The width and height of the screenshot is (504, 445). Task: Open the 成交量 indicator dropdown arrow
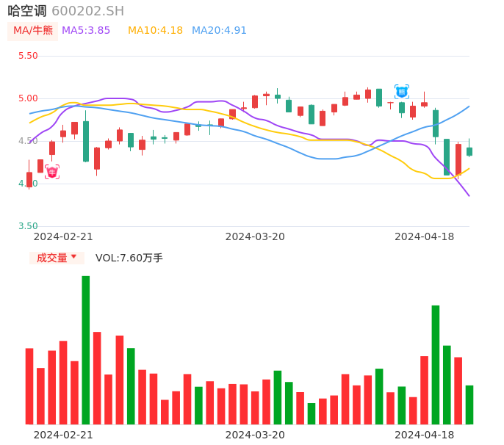[73, 257]
